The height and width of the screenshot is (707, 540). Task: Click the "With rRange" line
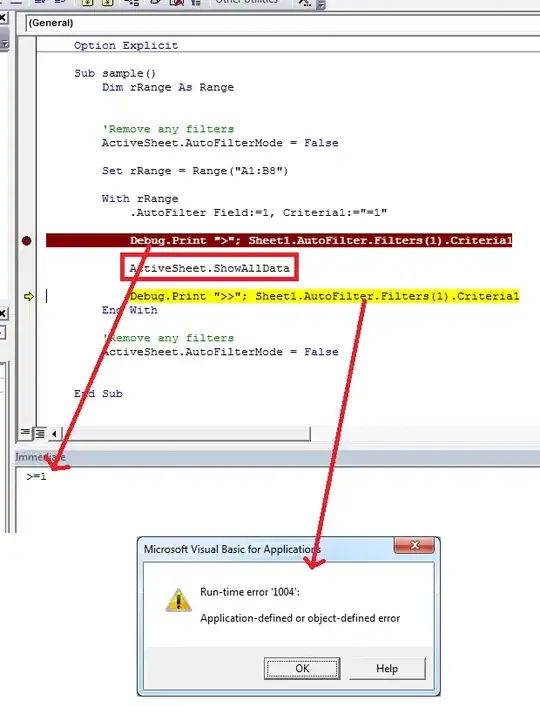coord(140,199)
